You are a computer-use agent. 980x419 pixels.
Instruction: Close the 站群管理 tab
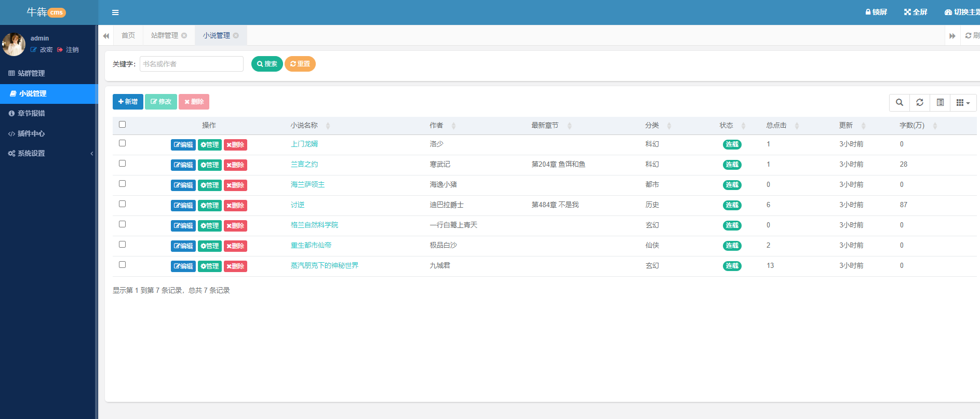point(184,35)
